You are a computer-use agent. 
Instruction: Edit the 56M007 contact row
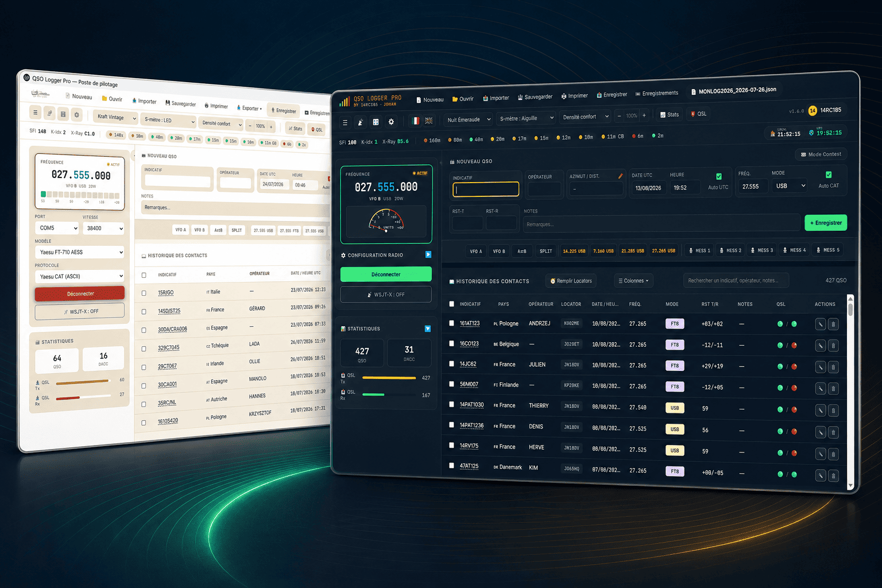point(821,388)
